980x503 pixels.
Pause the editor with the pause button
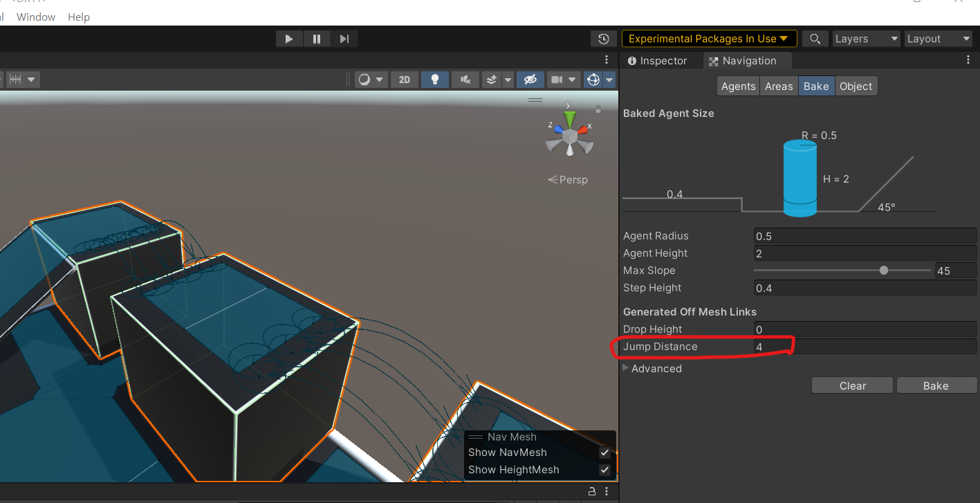point(317,39)
